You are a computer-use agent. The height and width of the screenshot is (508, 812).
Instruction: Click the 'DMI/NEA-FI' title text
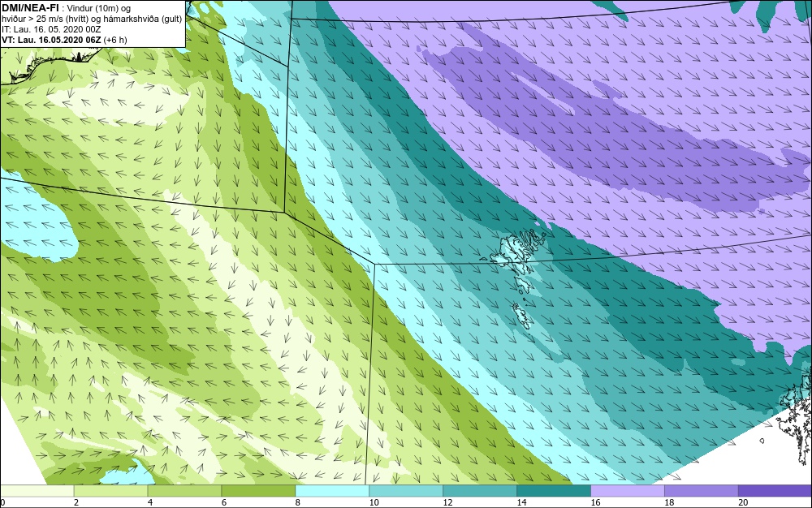30,8
